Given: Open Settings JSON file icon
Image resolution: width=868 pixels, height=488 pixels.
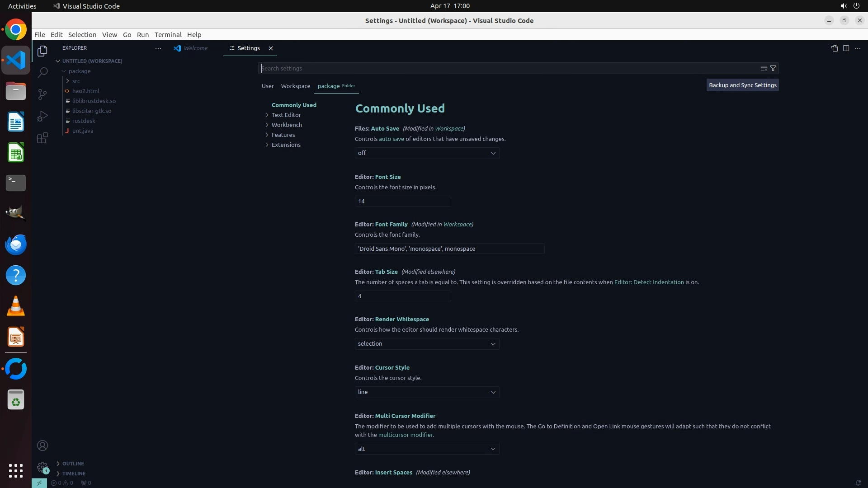Looking at the screenshot, I should (x=834, y=48).
